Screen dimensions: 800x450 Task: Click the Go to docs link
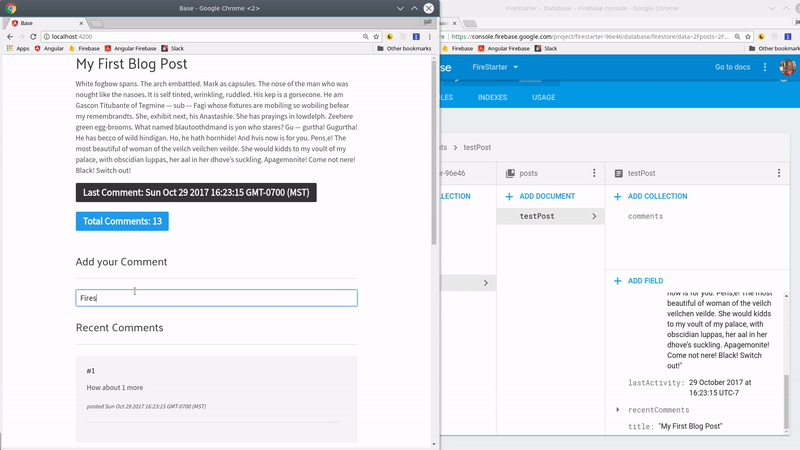[732, 67]
